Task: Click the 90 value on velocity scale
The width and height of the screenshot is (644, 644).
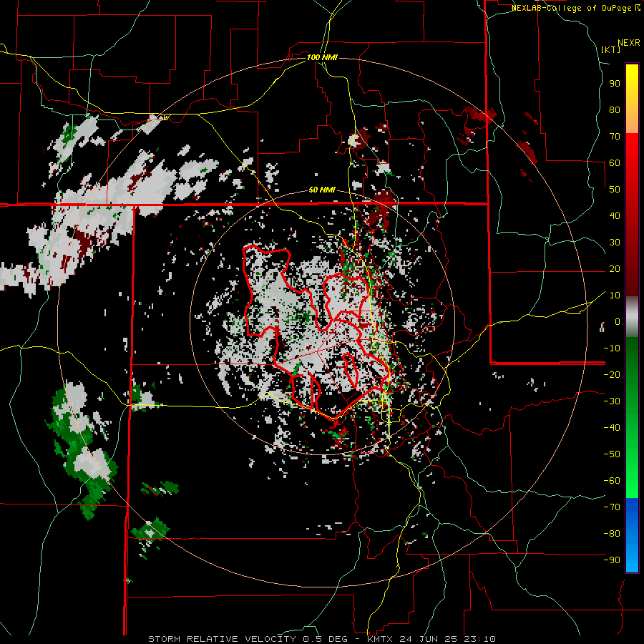Action: (x=615, y=84)
